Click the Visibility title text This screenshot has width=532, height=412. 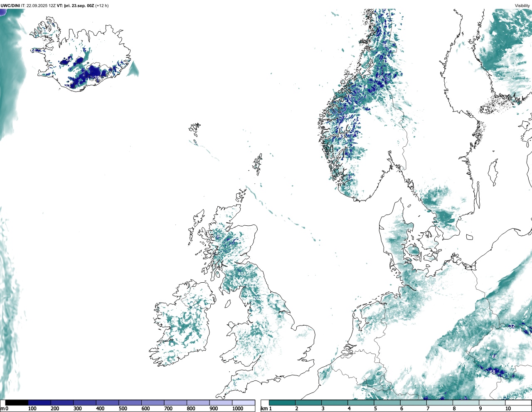[522, 5]
